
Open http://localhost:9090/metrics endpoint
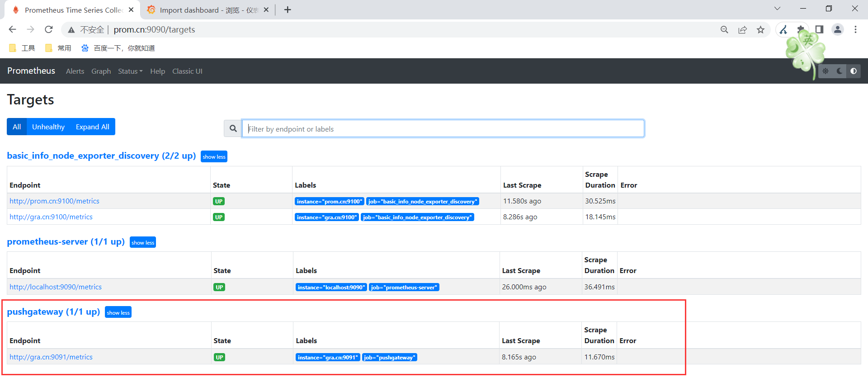coord(56,287)
